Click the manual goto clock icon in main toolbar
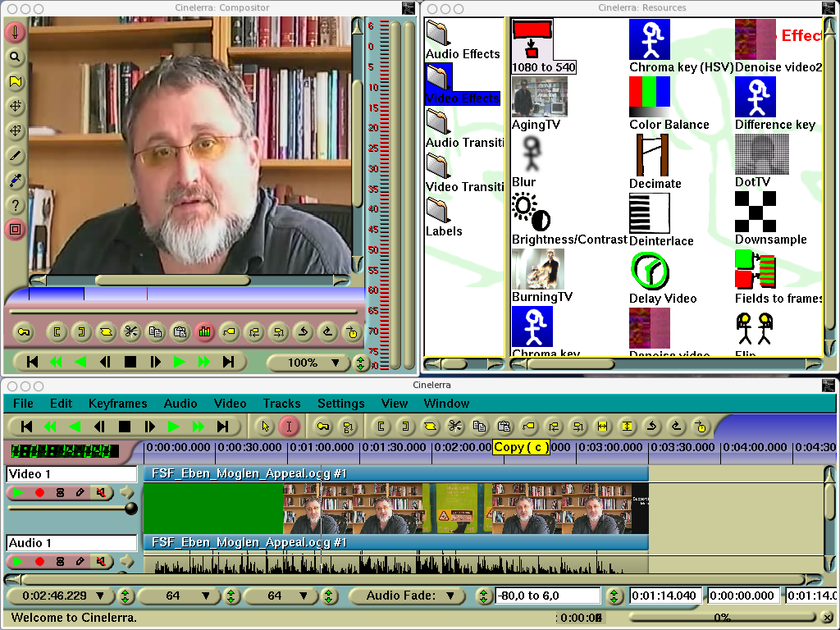 point(701,427)
